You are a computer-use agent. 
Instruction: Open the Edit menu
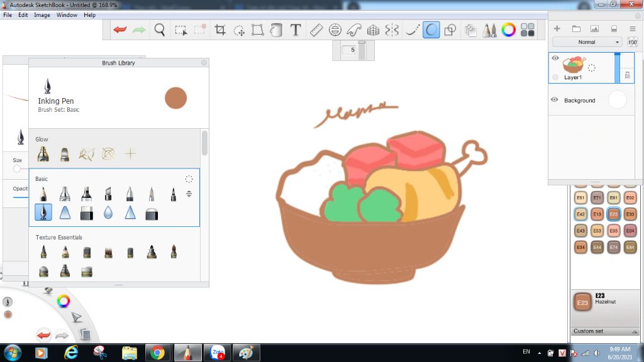click(23, 15)
